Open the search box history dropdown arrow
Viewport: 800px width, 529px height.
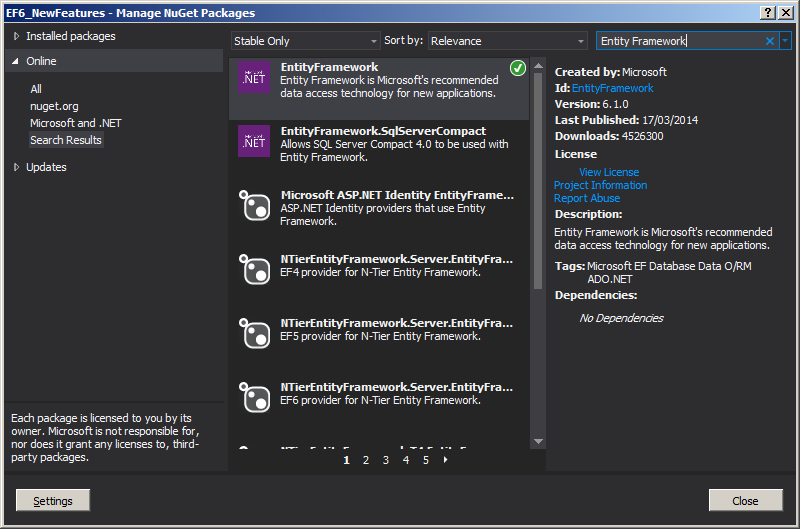click(x=786, y=41)
